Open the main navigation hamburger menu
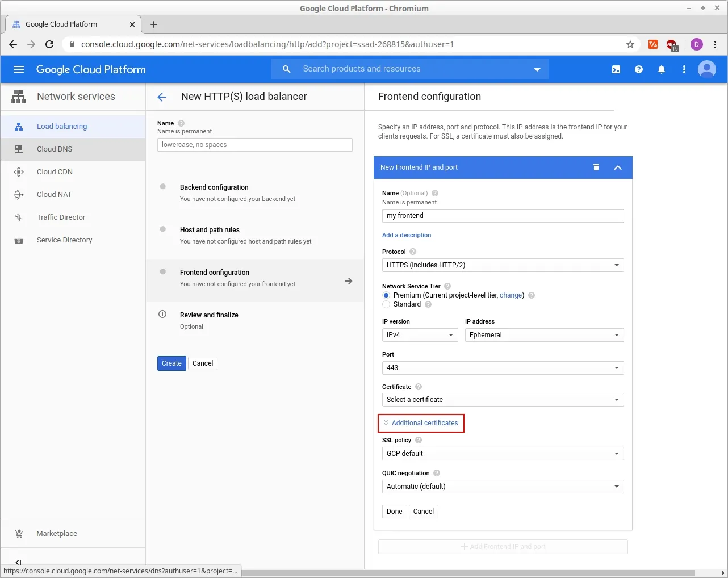The height and width of the screenshot is (578, 728). pos(19,69)
